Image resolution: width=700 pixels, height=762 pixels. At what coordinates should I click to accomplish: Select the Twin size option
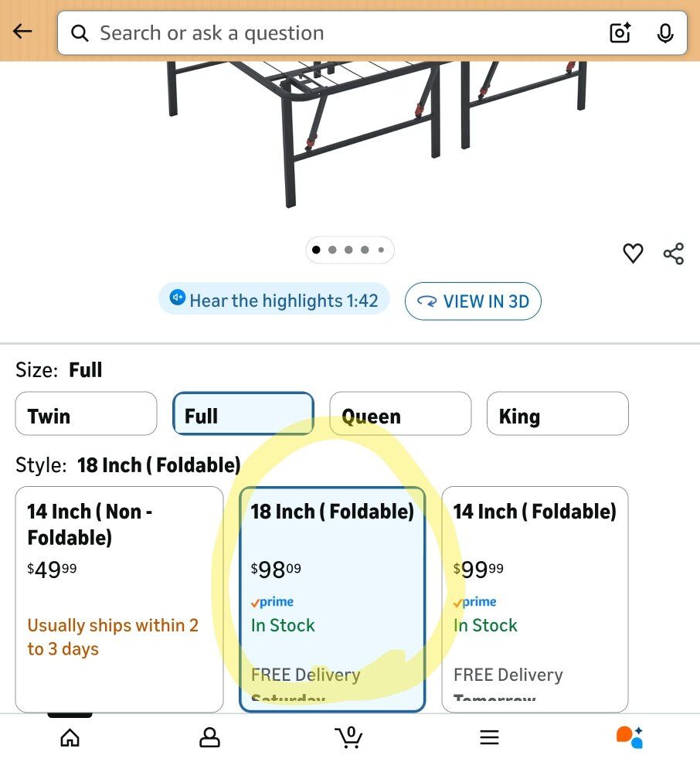coord(86,414)
